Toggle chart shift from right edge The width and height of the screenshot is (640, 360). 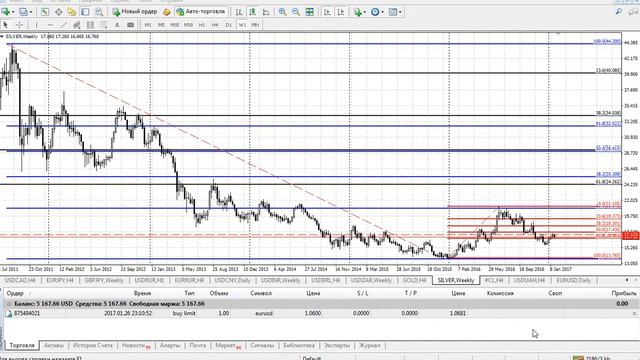point(340,12)
